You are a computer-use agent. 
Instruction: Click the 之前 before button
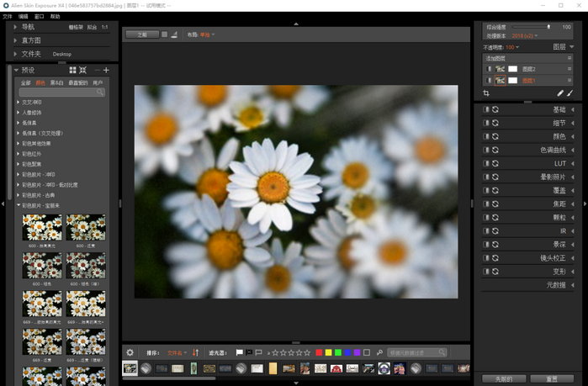click(141, 34)
